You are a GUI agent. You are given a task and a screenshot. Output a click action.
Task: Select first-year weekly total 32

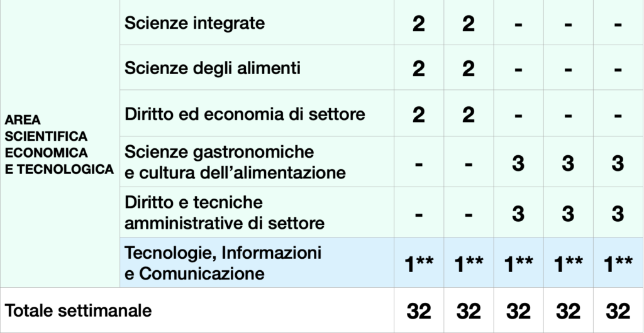418,311
